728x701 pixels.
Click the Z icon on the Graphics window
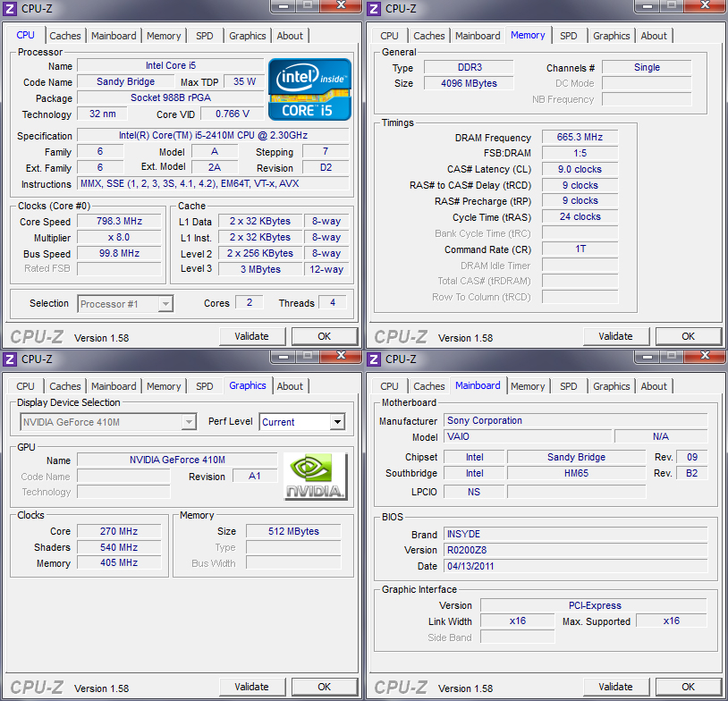click(10, 359)
